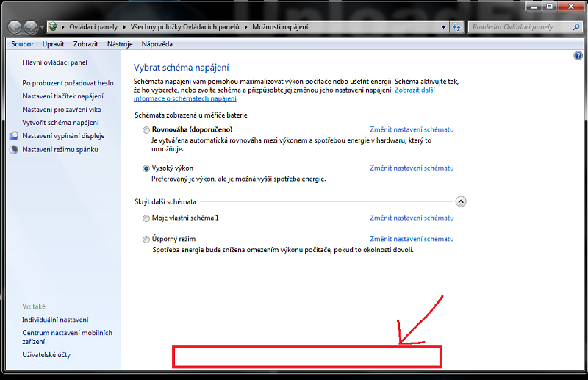The height and width of the screenshot is (380, 588).
Task: Open the Soubor menu
Action: (x=23, y=44)
